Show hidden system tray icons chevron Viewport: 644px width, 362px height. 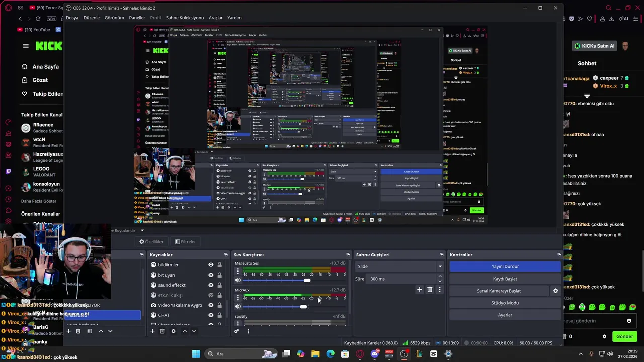[580, 354]
